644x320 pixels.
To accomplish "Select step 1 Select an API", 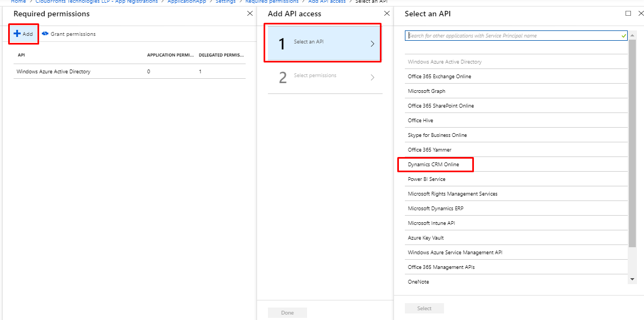I will 323,43.
